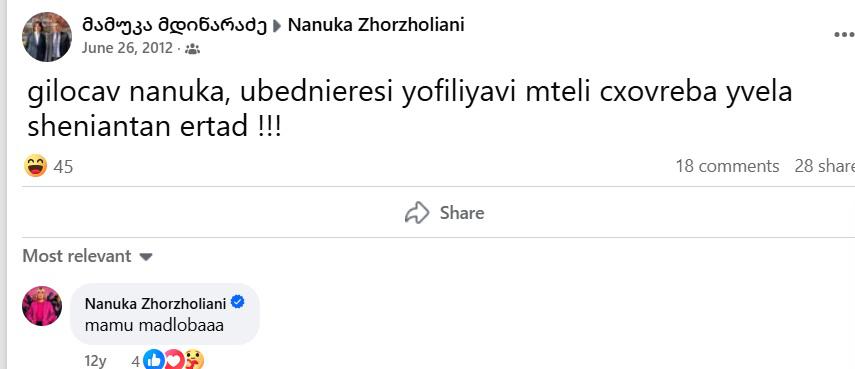
Task: Open the 45 reactions count
Action: tap(63, 167)
